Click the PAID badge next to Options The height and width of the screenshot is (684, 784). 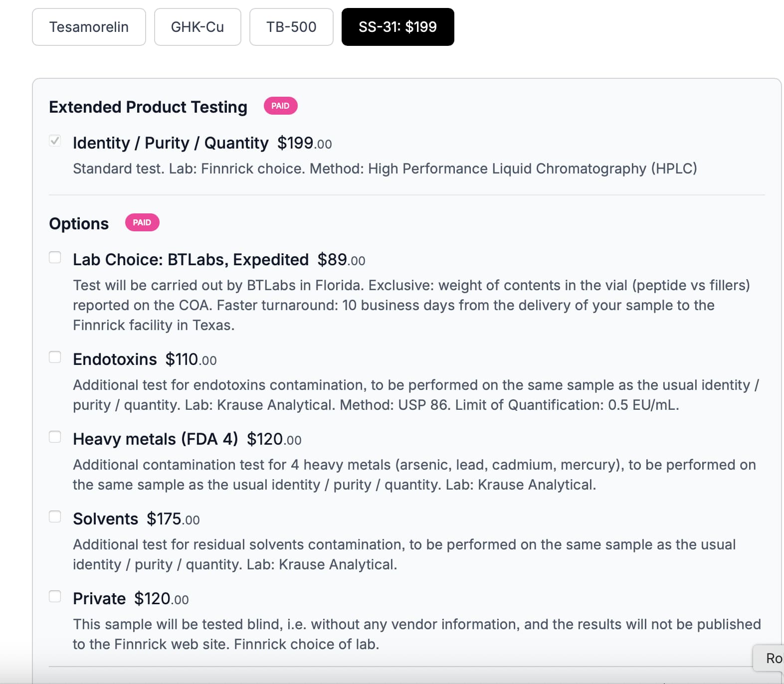142,222
